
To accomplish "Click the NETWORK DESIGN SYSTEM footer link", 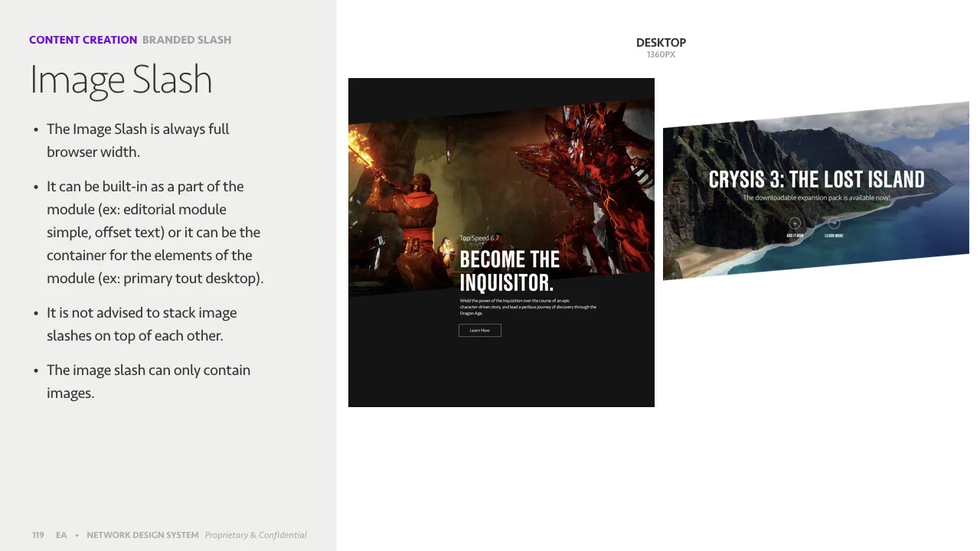I will point(142,535).
